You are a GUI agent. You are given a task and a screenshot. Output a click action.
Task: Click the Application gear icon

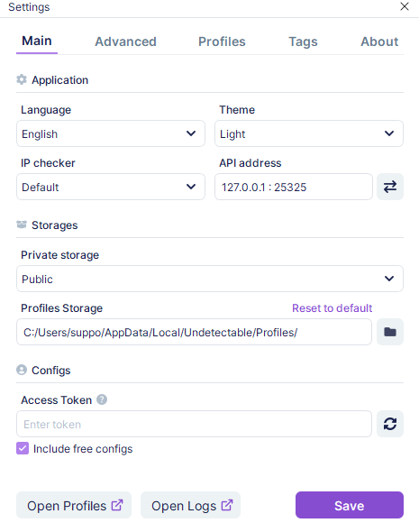[x=22, y=79]
